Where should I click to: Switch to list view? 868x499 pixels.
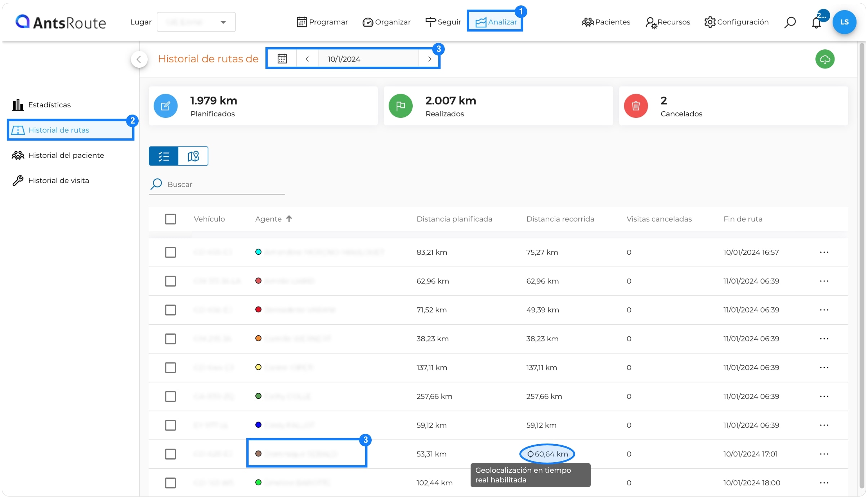[x=164, y=156]
